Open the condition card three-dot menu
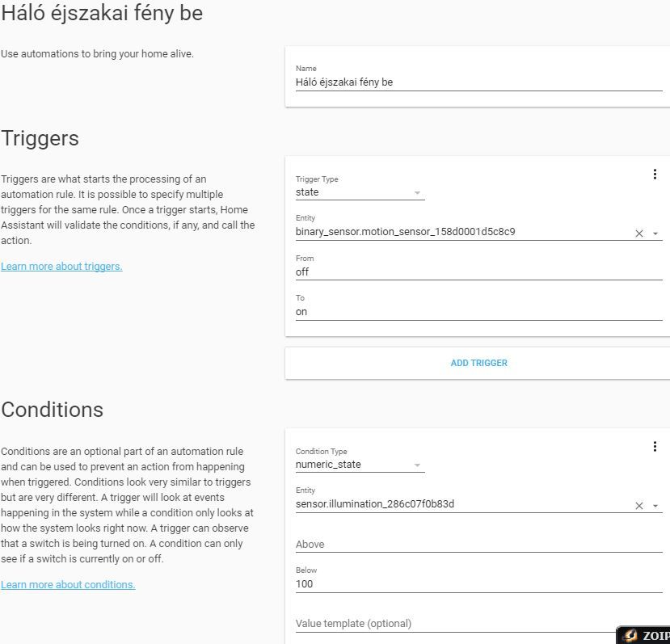The width and height of the screenshot is (670, 644). click(x=655, y=447)
